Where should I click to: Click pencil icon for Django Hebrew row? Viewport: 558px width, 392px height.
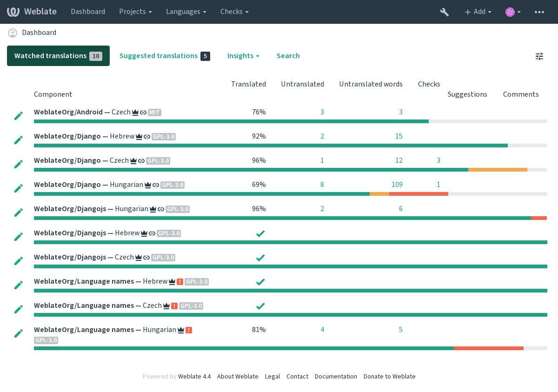[x=19, y=140]
